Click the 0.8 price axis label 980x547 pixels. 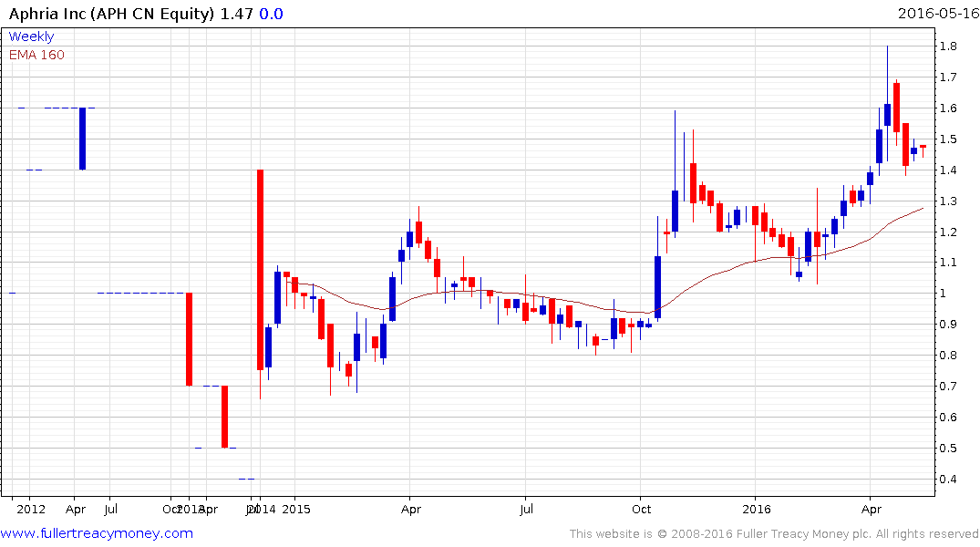click(948, 356)
